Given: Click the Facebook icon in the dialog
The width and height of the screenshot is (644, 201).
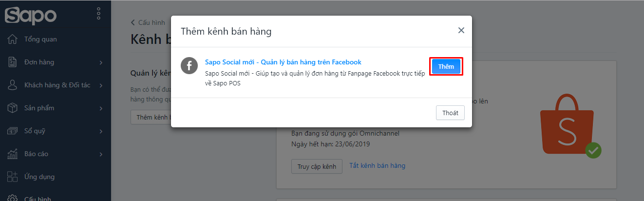Looking at the screenshot, I should (x=189, y=65).
